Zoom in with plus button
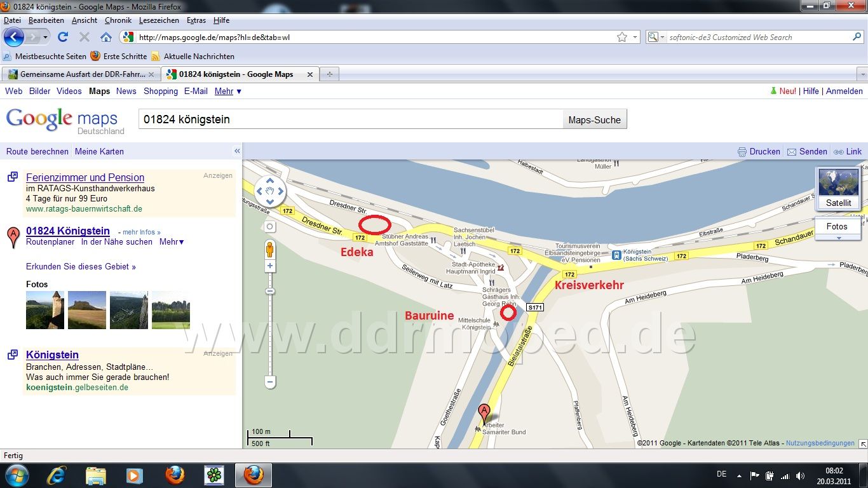This screenshot has height=488, width=868. pyautogui.click(x=270, y=266)
